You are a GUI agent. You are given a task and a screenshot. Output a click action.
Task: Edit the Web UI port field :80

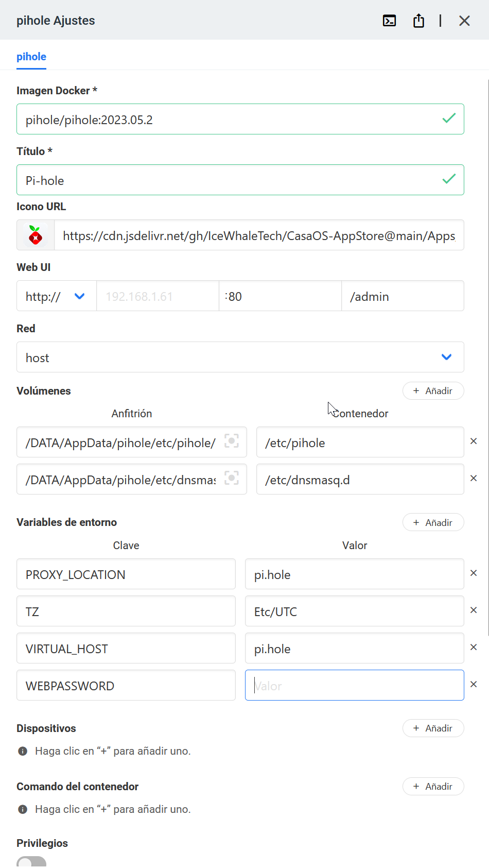[x=280, y=296]
